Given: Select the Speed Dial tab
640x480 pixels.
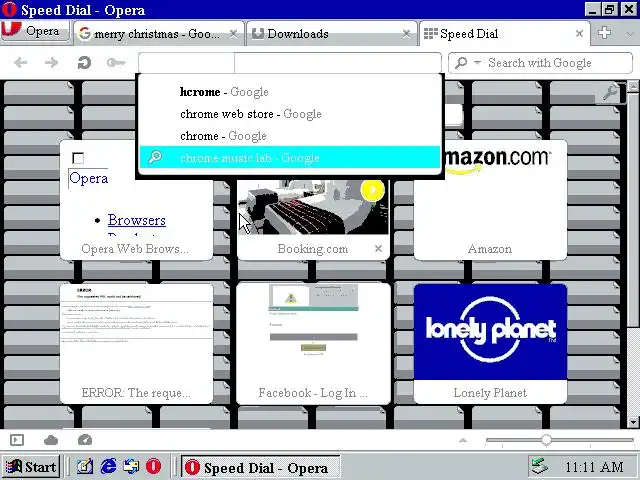Looking at the screenshot, I should 504,33.
